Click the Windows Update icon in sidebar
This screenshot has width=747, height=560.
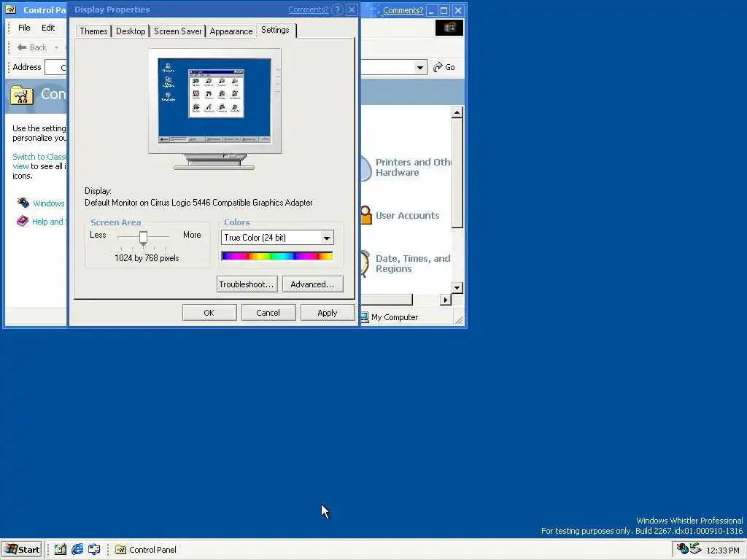pyautogui.click(x=23, y=203)
